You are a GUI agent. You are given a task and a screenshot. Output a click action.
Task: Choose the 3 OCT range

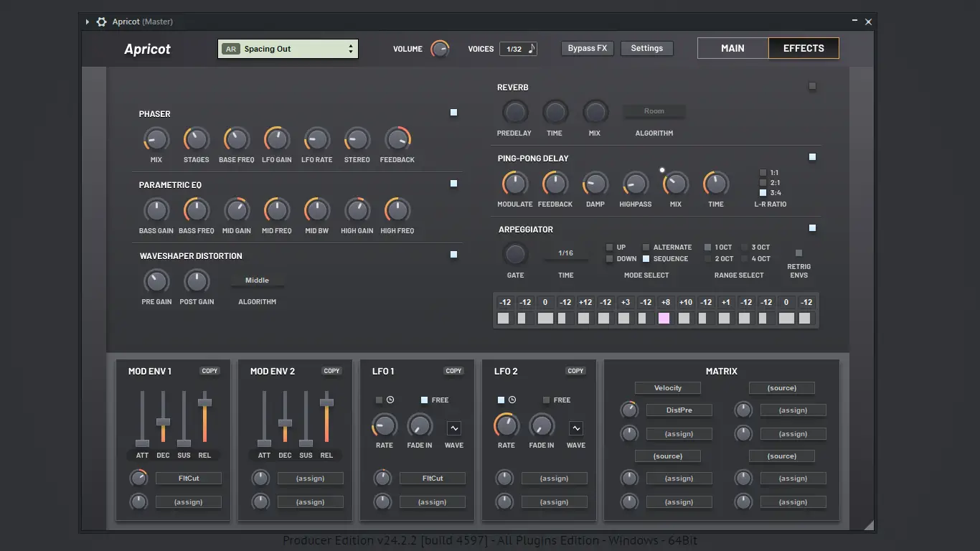(744, 248)
